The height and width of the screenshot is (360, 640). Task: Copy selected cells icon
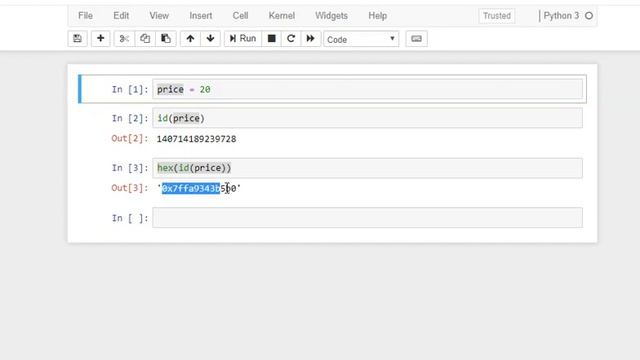(x=145, y=39)
